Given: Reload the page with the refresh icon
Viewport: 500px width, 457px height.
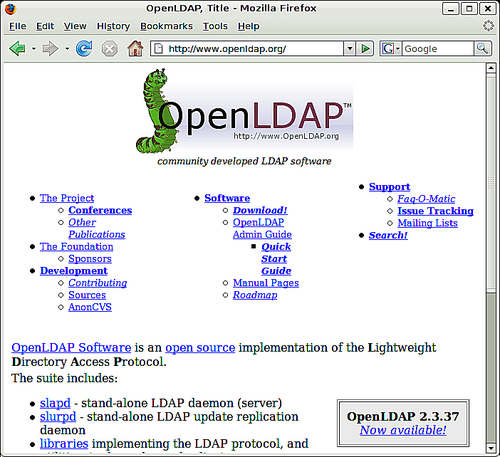Looking at the screenshot, I should 84,49.
